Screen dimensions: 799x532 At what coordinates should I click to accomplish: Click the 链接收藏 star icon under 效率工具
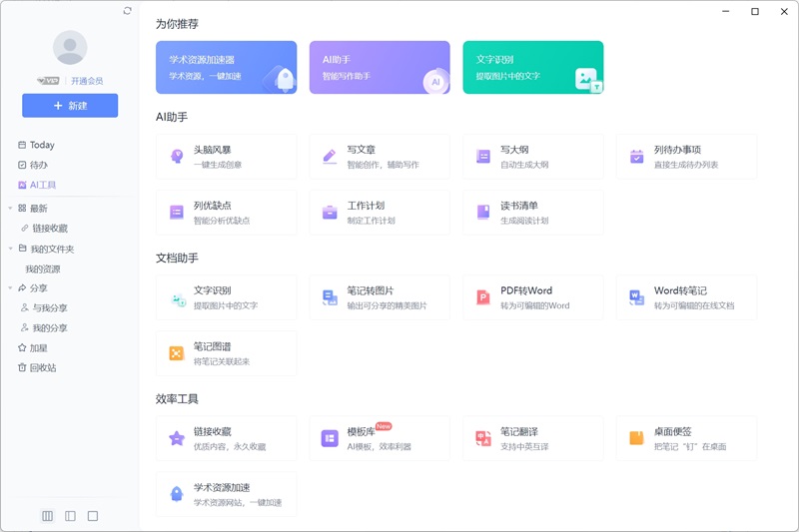pyautogui.click(x=177, y=438)
